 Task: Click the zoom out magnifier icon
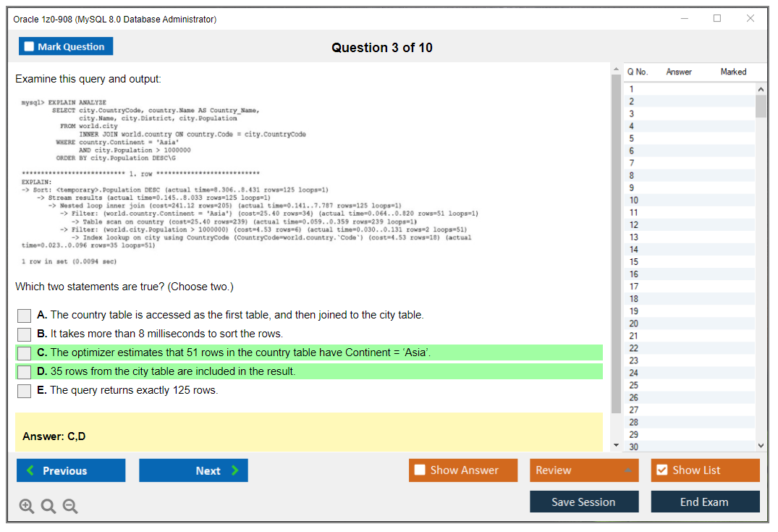point(69,505)
